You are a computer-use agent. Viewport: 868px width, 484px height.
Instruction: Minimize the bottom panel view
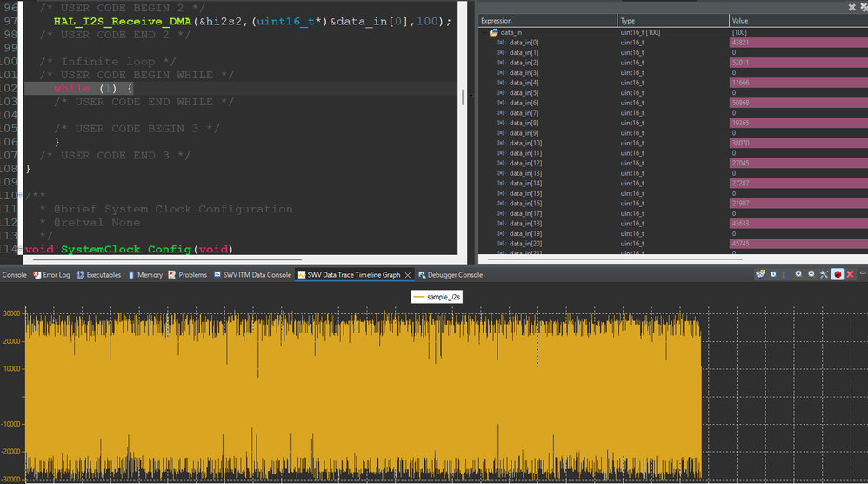(x=861, y=274)
